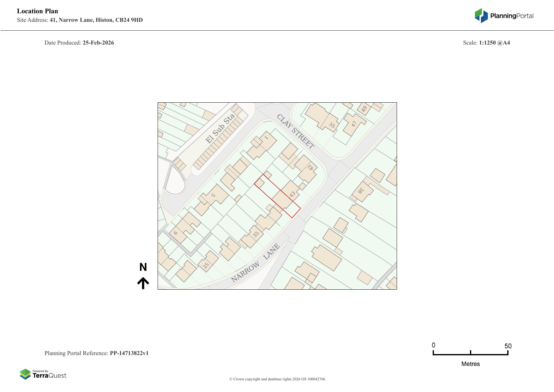Click the Metres scale bar
The image size is (554, 392).
(470, 354)
